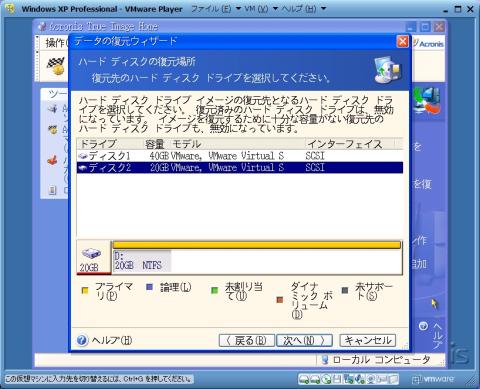Click the yellow primary partition bar

257,245
